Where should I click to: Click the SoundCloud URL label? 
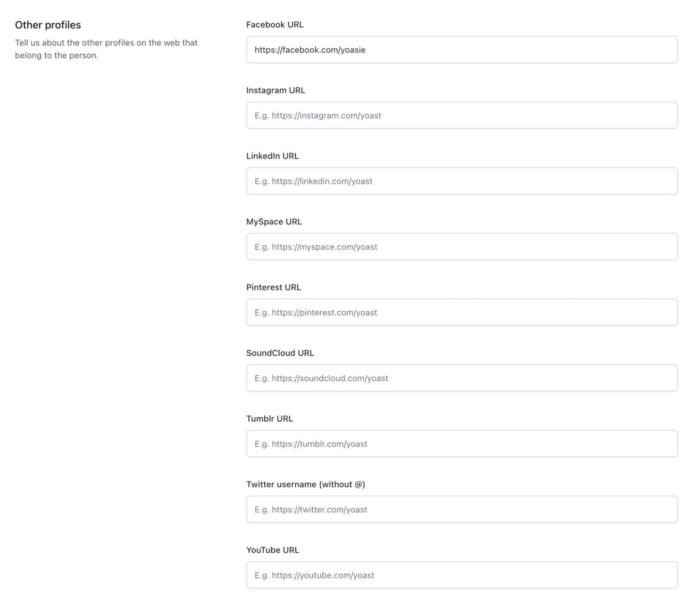(x=280, y=353)
